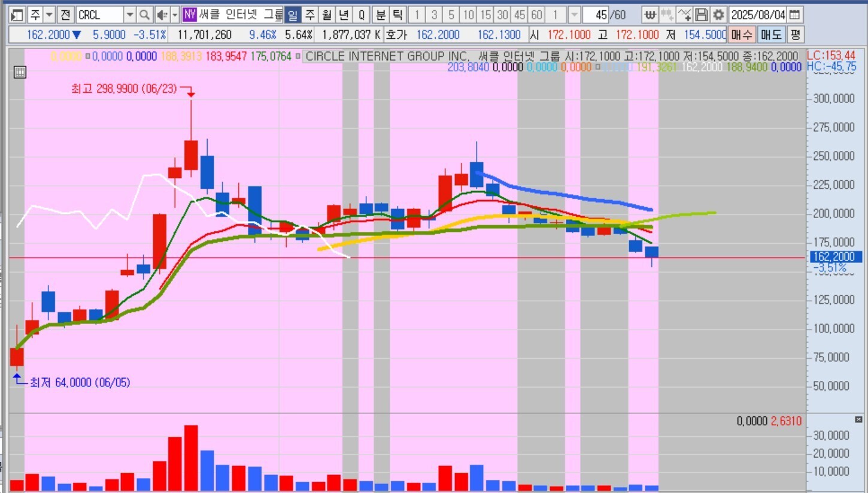868x493 pixels.
Task: Toggle the 전 button next to symbol field
Action: 66,15
